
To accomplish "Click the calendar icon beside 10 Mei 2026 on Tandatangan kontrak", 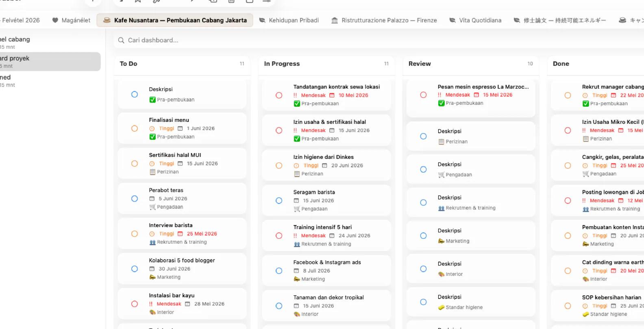I will point(332,95).
